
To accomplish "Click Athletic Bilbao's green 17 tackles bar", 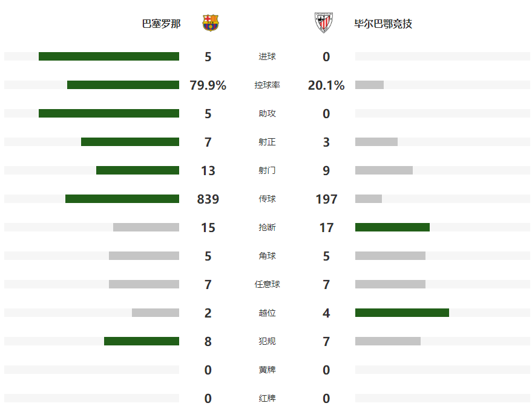I will 392,227.
